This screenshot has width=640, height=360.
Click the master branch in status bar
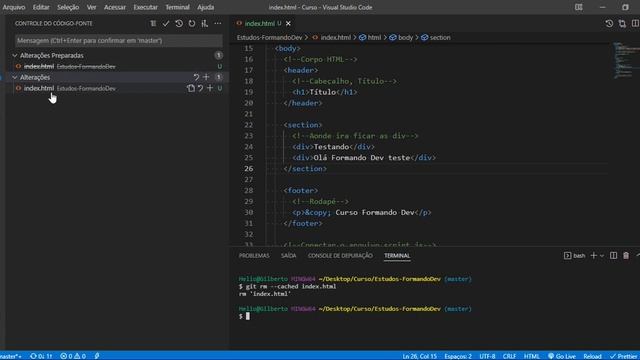coord(11,356)
